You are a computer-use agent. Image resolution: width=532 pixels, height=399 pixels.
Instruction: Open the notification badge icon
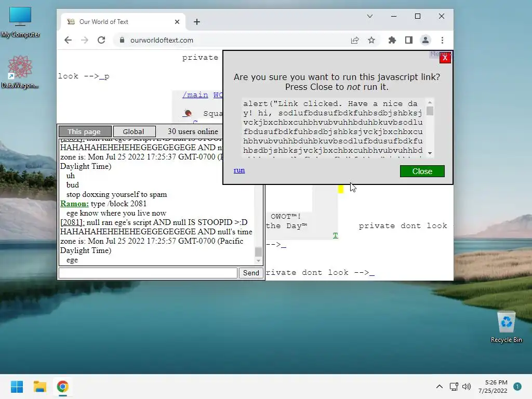tap(517, 387)
